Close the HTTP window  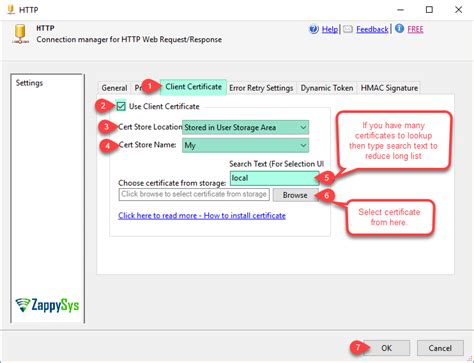click(x=459, y=10)
